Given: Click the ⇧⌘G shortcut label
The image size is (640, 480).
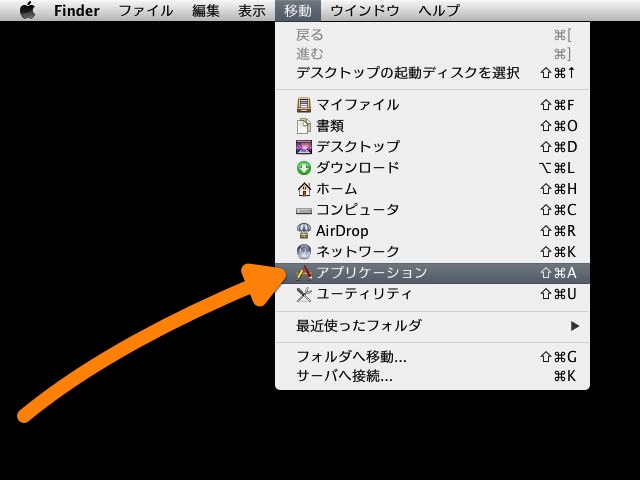Looking at the screenshot, I should tap(558, 357).
